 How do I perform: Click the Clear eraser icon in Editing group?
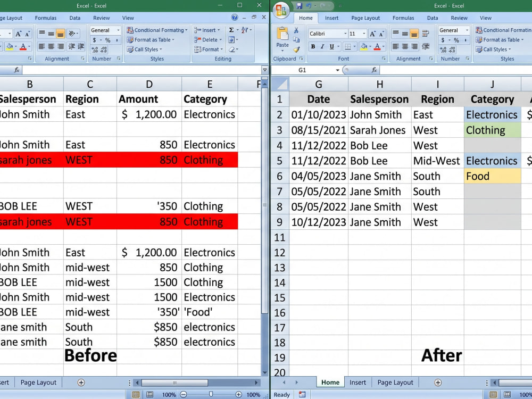tap(232, 49)
